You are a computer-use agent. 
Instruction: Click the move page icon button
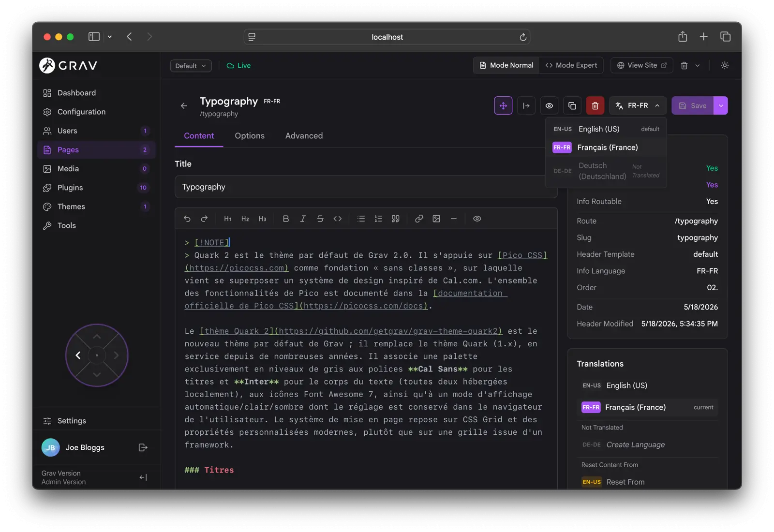pos(503,105)
